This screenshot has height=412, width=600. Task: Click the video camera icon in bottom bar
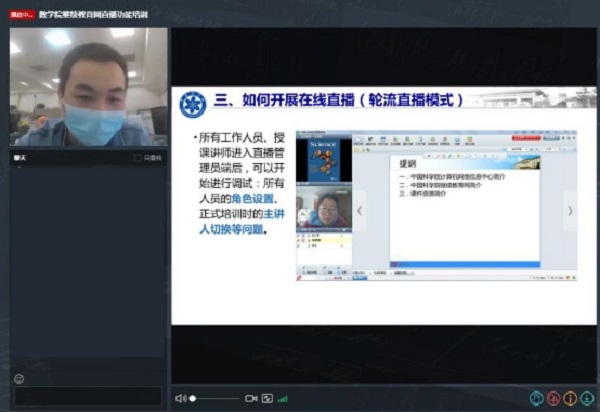pos(250,398)
